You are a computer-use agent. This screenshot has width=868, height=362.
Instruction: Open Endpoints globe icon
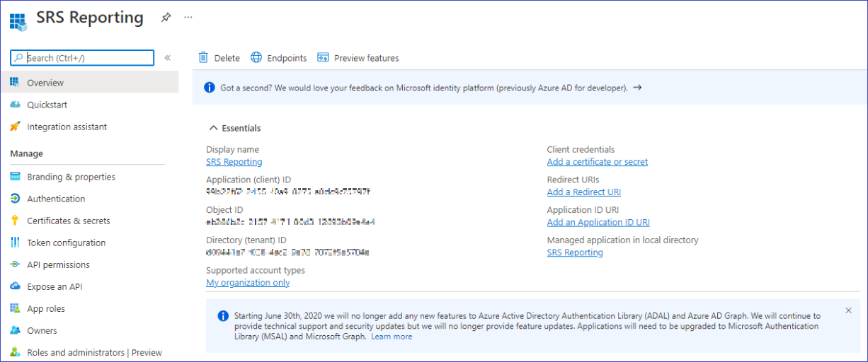point(256,58)
